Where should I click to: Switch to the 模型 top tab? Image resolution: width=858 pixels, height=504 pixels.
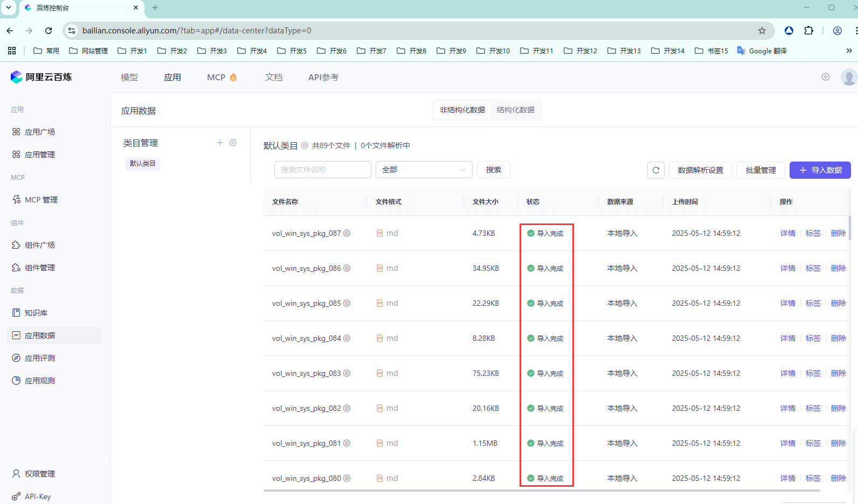[129, 77]
